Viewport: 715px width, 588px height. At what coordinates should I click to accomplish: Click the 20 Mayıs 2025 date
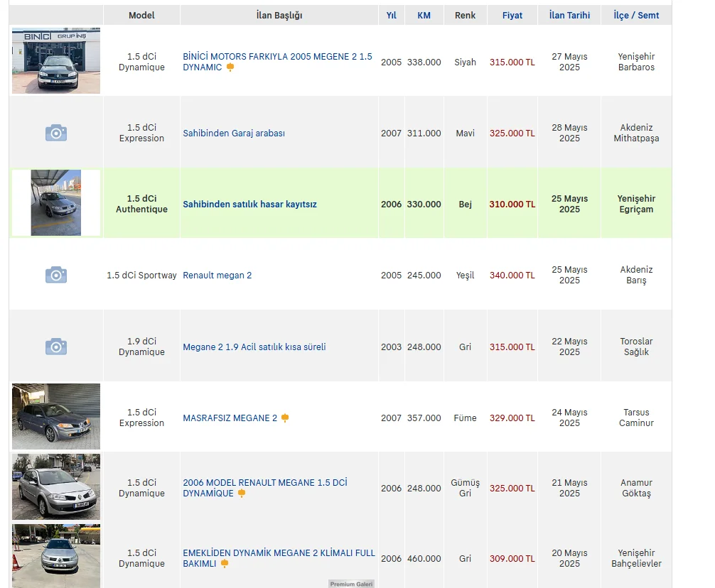coord(569,558)
